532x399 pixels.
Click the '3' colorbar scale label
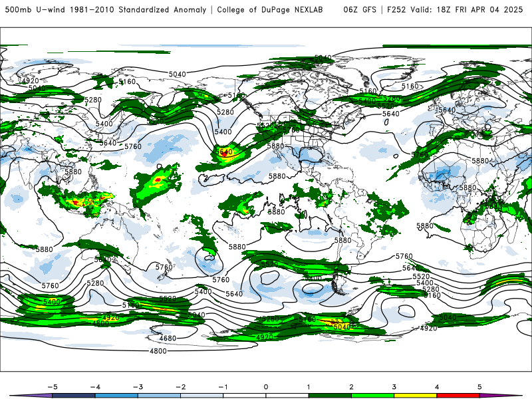[x=394, y=387]
